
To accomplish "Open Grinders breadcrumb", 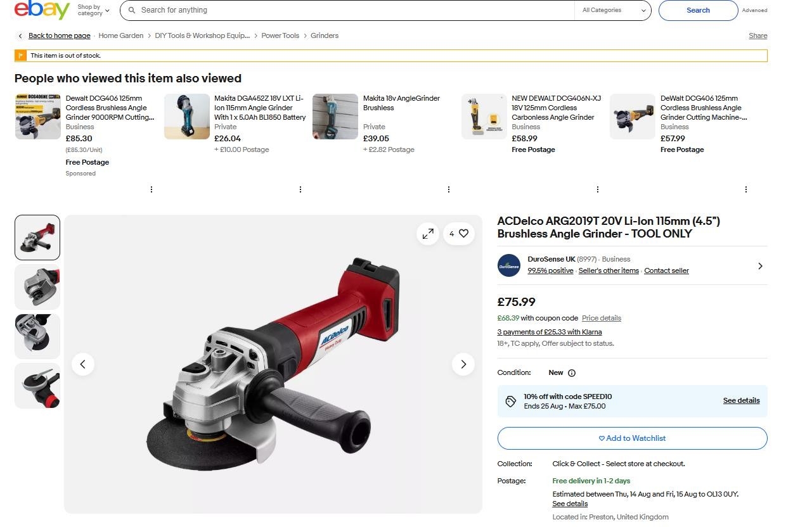I will point(325,35).
